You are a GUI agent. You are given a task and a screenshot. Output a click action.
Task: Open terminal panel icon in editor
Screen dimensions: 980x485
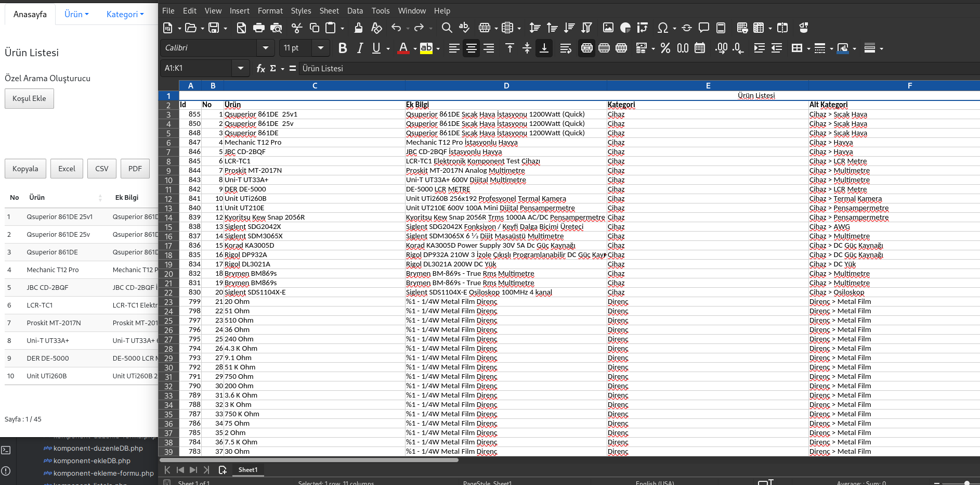point(6,450)
